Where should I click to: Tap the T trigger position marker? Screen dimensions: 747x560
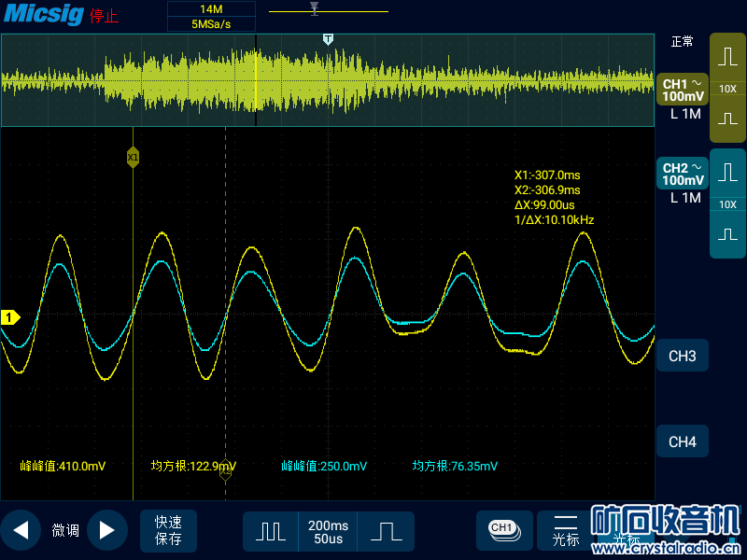pos(328,39)
